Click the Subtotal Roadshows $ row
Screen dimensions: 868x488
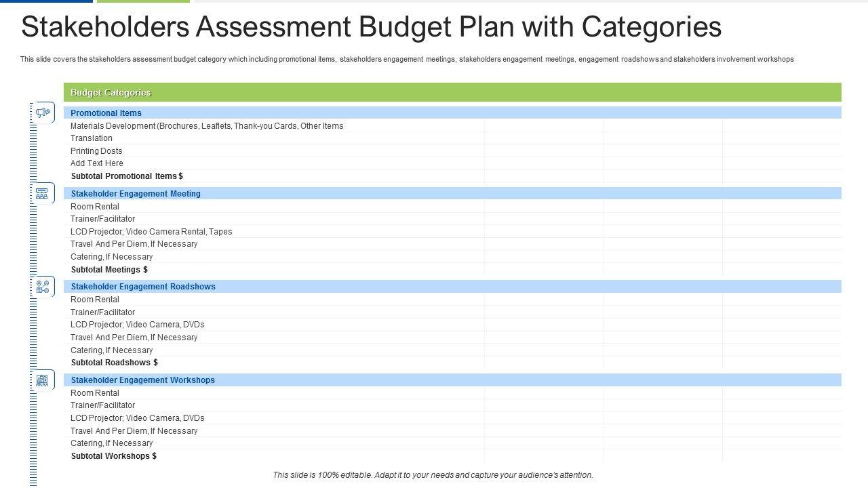pos(114,363)
